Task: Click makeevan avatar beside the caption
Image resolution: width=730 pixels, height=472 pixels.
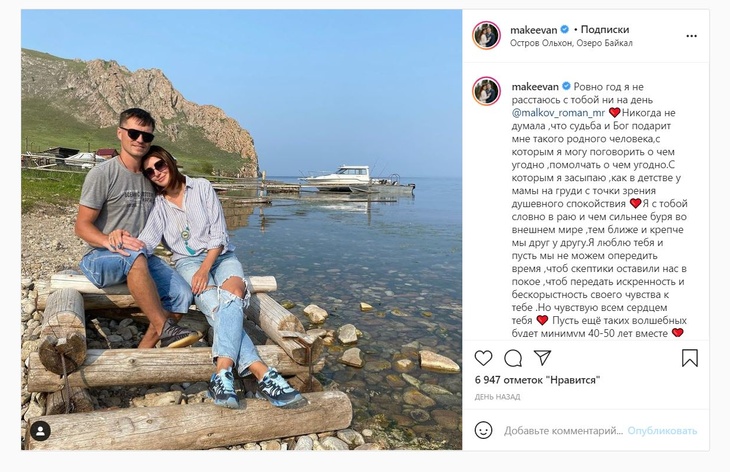Action: click(486, 91)
